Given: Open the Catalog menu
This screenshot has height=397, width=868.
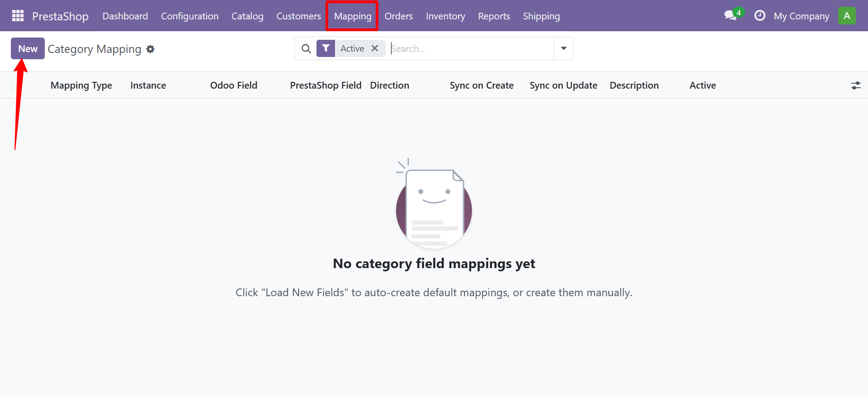Looking at the screenshot, I should click(x=247, y=16).
